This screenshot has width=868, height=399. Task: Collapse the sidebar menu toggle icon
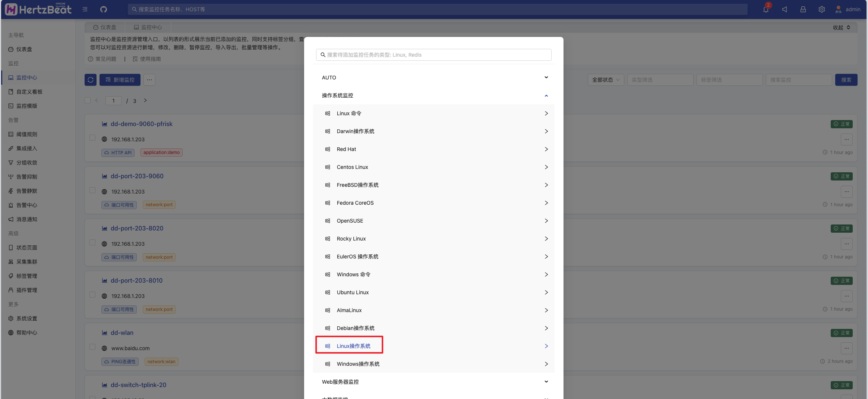point(85,9)
